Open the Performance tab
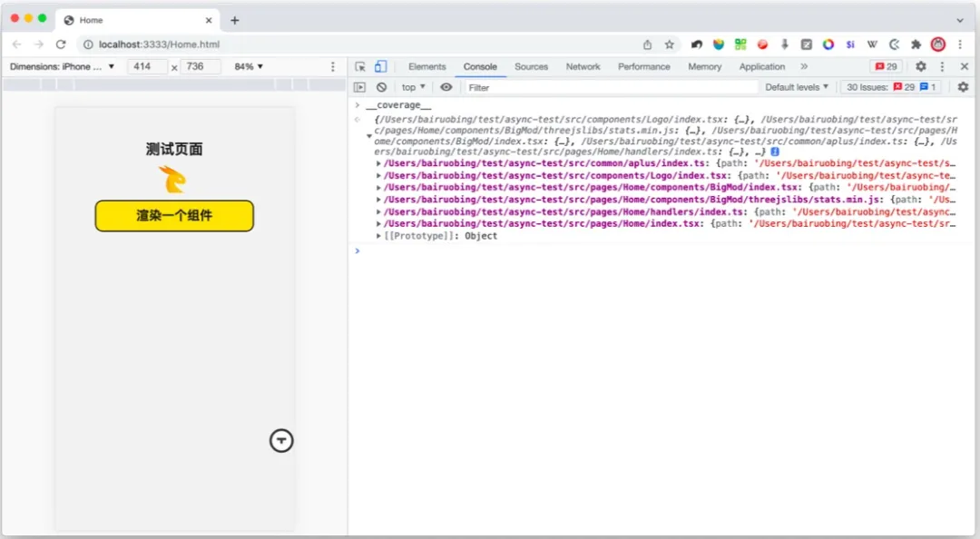This screenshot has height=539, width=980. 643,67
